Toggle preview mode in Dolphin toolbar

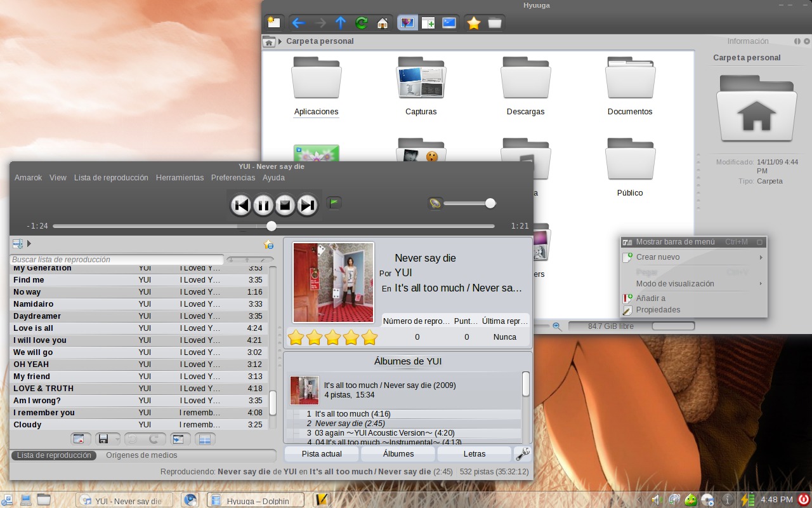coord(407,23)
